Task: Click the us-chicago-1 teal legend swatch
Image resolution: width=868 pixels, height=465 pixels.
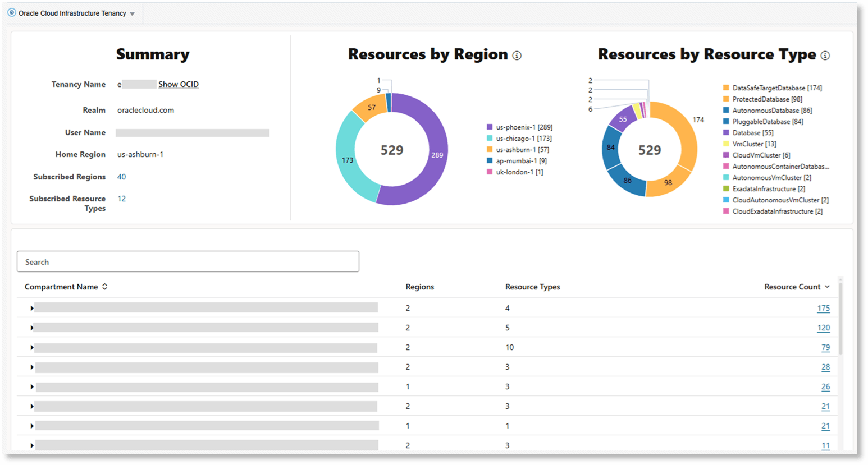Action: [490, 139]
